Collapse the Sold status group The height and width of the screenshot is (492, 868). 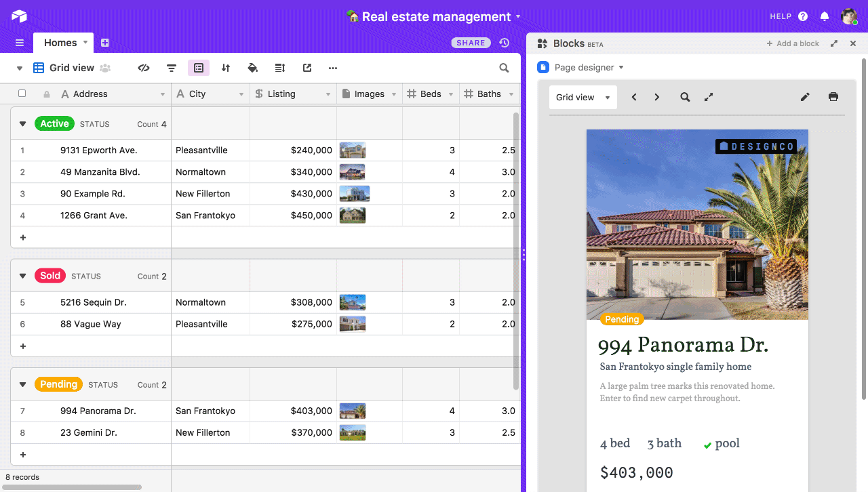[x=22, y=276]
